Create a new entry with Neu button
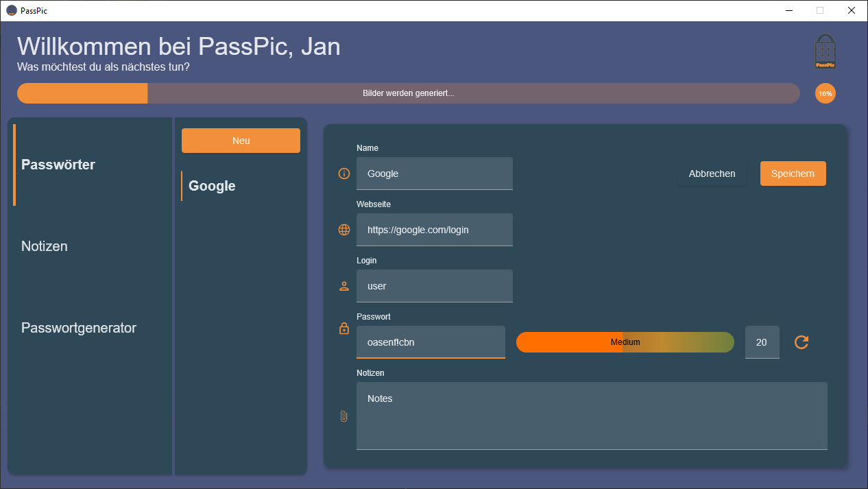Screen dimensions: 868x489 [241, 141]
